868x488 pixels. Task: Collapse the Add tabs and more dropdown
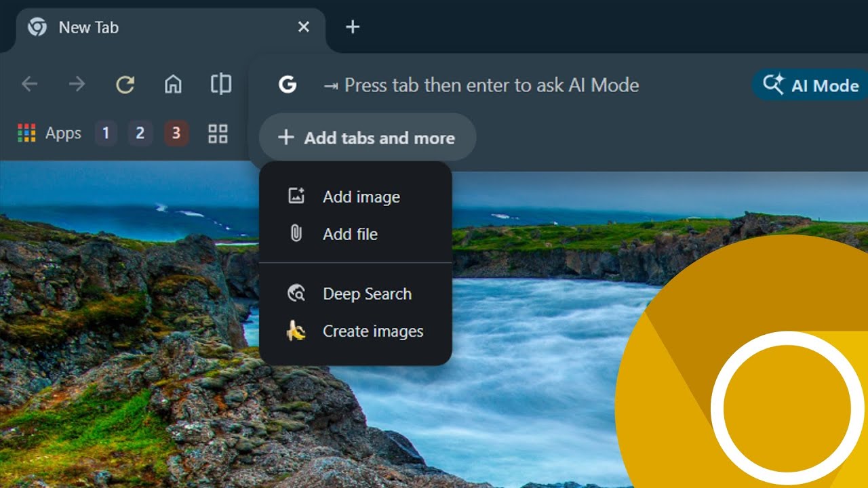tap(368, 138)
